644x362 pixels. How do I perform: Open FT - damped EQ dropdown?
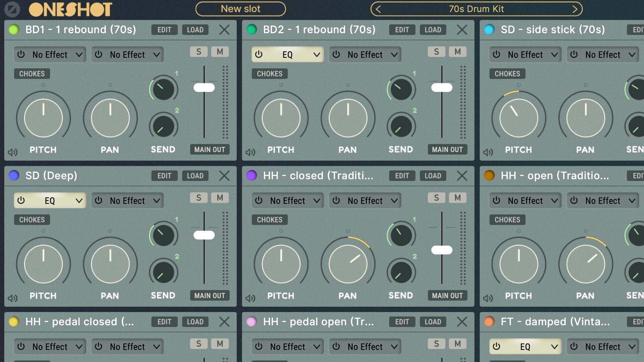point(525,347)
